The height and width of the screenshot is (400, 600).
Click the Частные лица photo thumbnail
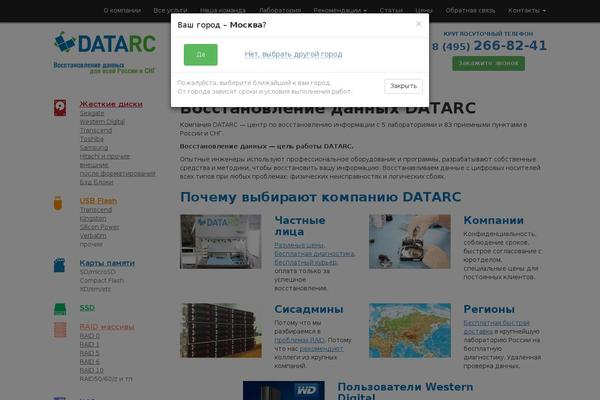click(221, 242)
